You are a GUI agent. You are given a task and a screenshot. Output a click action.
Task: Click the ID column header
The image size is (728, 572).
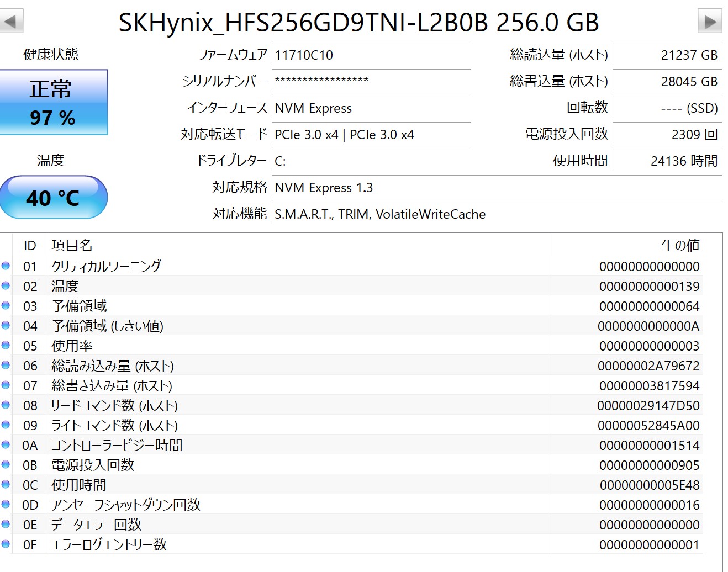(30, 246)
